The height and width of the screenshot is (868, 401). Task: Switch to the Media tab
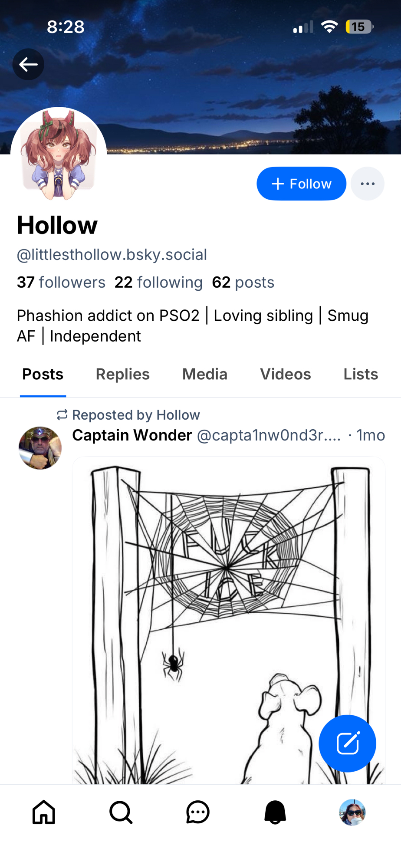[205, 374]
